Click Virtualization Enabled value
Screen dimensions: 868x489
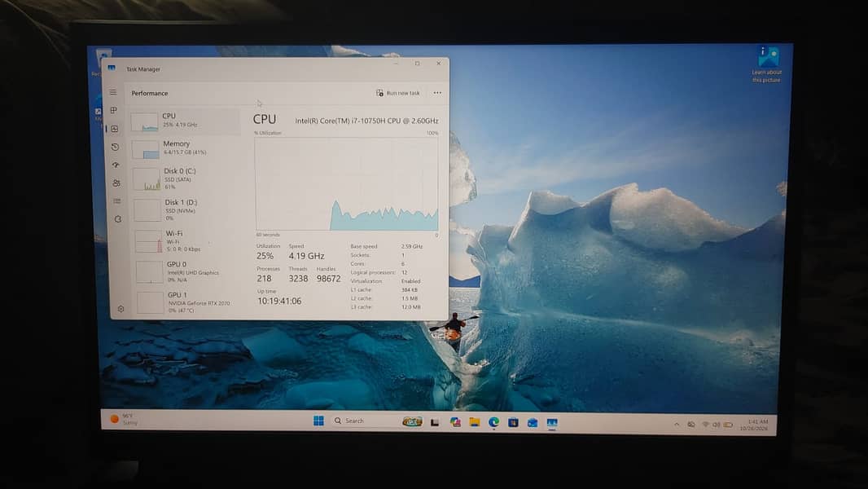(x=410, y=281)
